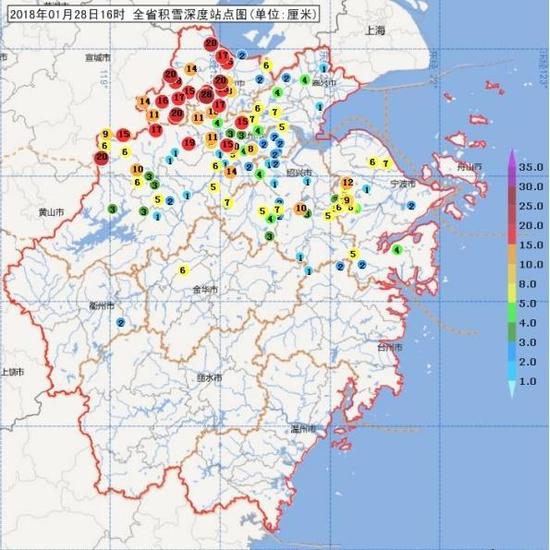Select the orange 14 marker right of 20 in the northwest
550x550 pixels.
click(x=192, y=69)
